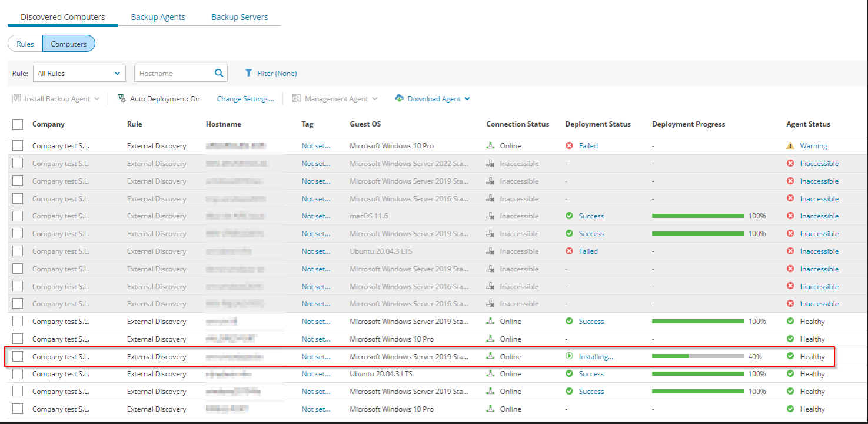Click the 40% deployment progress bar

point(697,357)
